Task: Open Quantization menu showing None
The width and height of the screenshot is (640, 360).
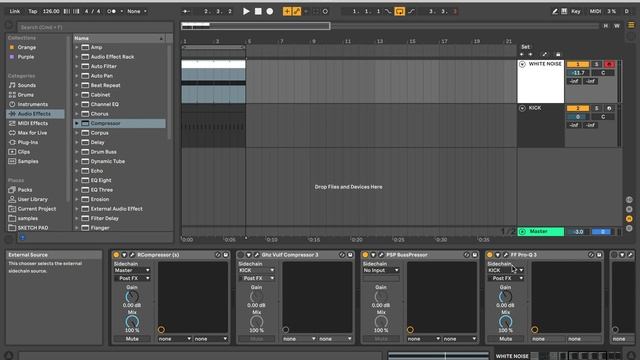Action: tap(137, 11)
